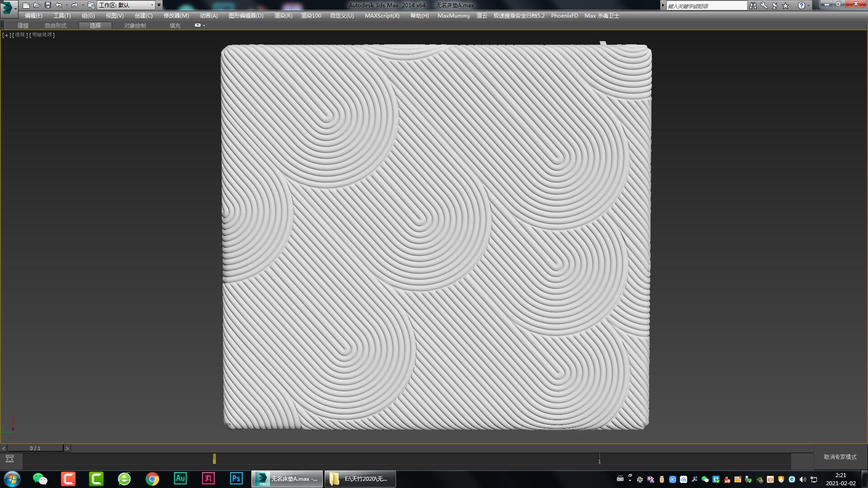
Task: Open the favorites star icon
Action: pos(785,5)
